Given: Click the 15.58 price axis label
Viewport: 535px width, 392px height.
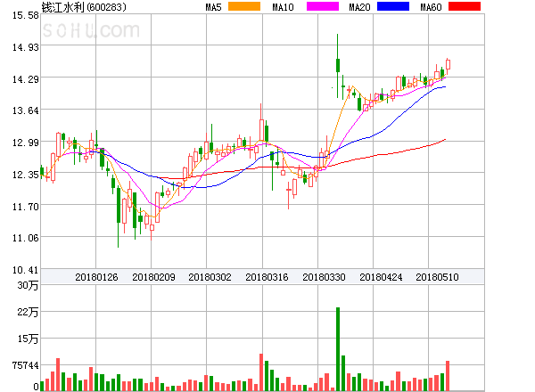Looking at the screenshot, I should (x=26, y=15).
